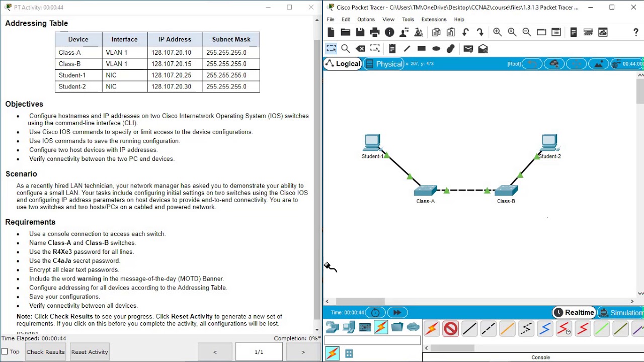The height and width of the screenshot is (362, 644).
Task: Open the View menu
Action: tap(388, 20)
